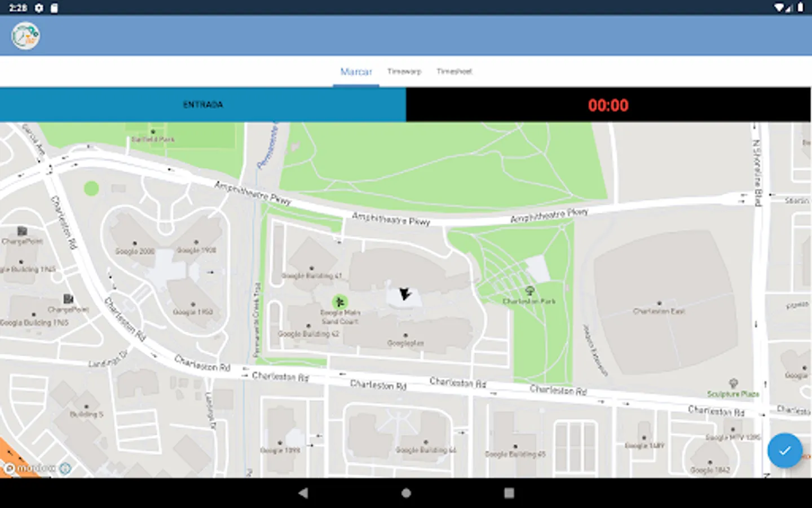Select the Building 5 label
812x508 pixels.
point(86,414)
